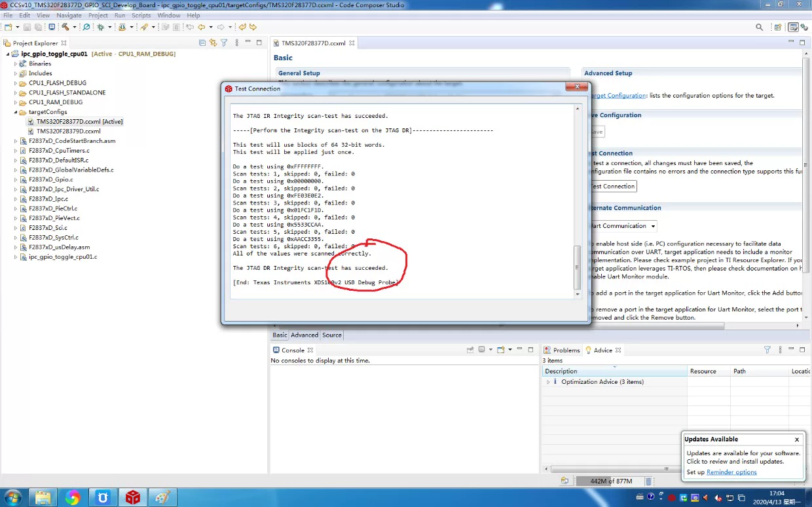Open the Open Console icon
The image size is (812, 507).
tap(500, 350)
